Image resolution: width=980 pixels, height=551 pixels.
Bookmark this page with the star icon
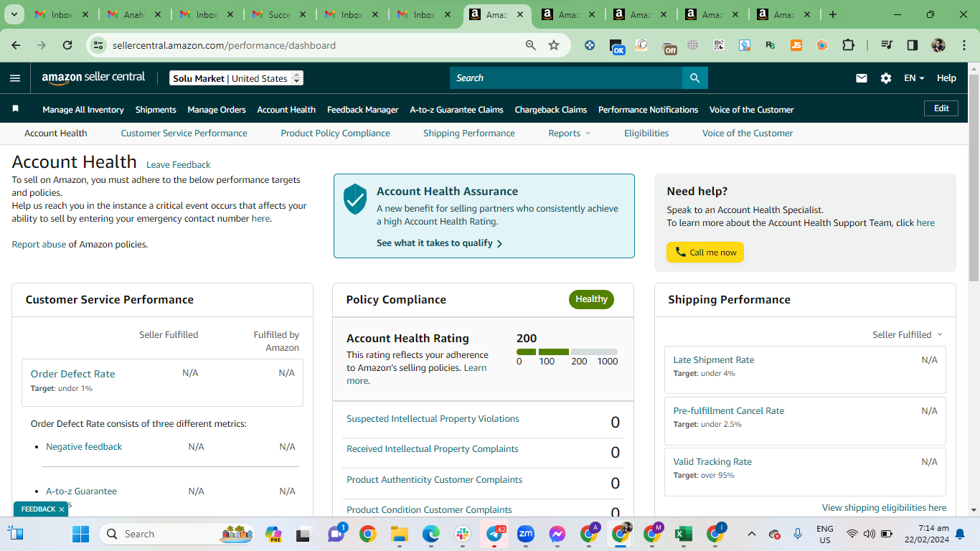(554, 45)
